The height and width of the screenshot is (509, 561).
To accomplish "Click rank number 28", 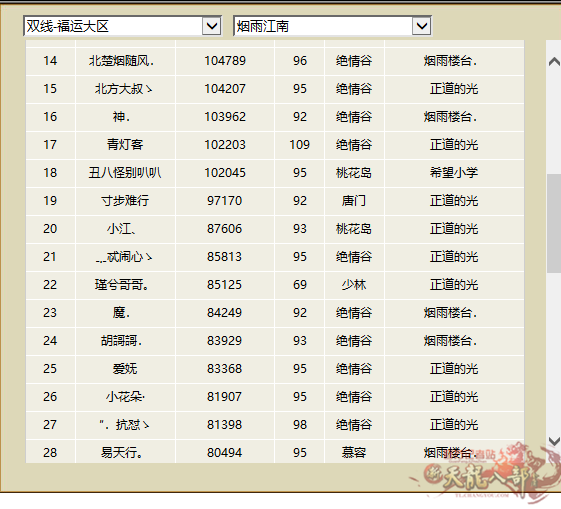I will pyautogui.click(x=50, y=453).
